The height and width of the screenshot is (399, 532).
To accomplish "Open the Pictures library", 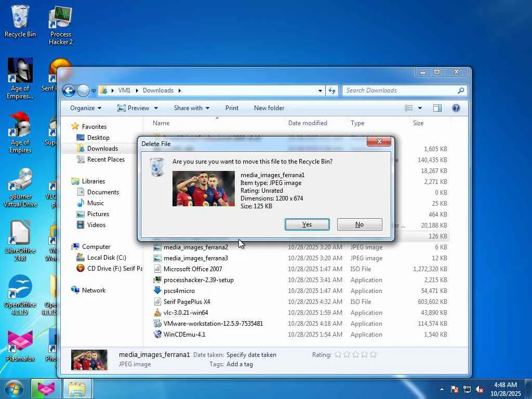I will click(93, 214).
